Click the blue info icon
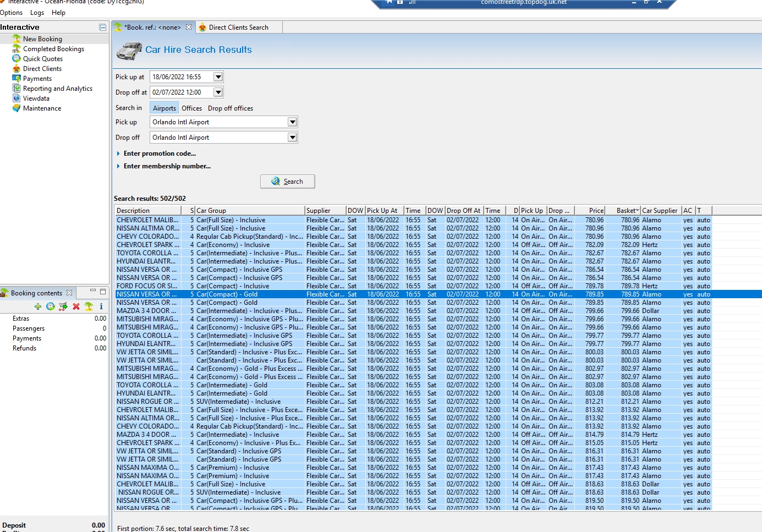Viewport: 762px width, 532px height. coord(101,306)
